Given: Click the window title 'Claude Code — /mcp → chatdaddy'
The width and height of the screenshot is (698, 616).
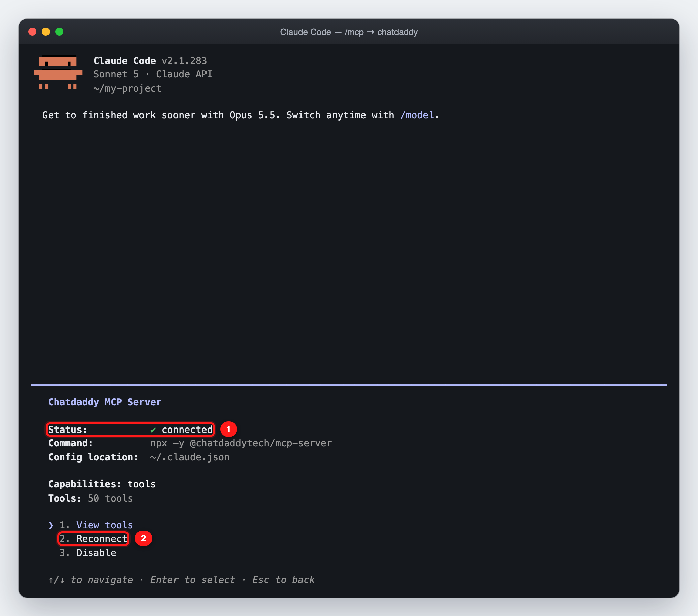Looking at the screenshot, I should tap(349, 32).
